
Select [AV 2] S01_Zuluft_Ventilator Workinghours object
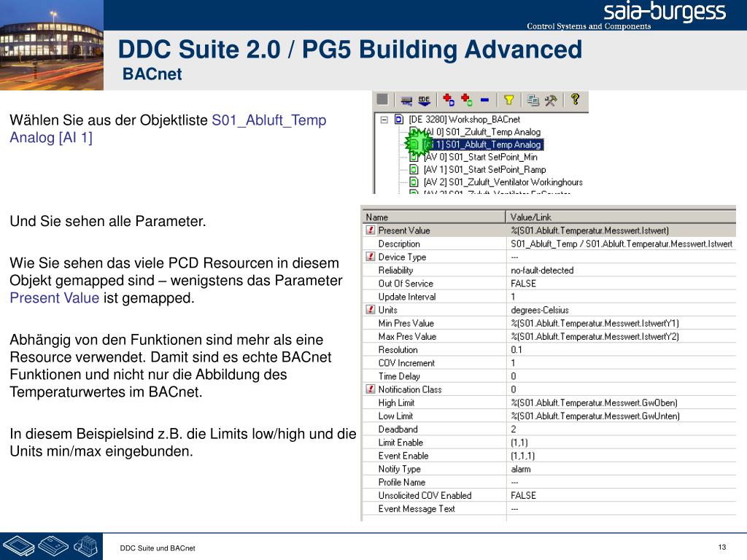point(503,182)
